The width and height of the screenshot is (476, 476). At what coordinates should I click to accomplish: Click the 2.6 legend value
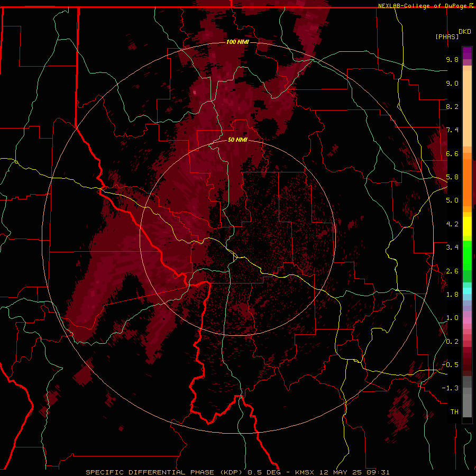coord(452,271)
